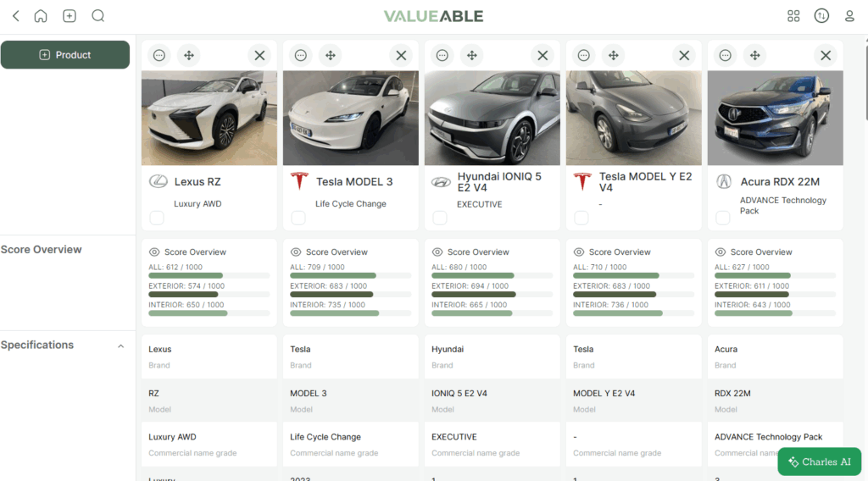The image size is (868, 481).
Task: Open the Tesla MODEL 3 car photo
Action: [x=351, y=118]
